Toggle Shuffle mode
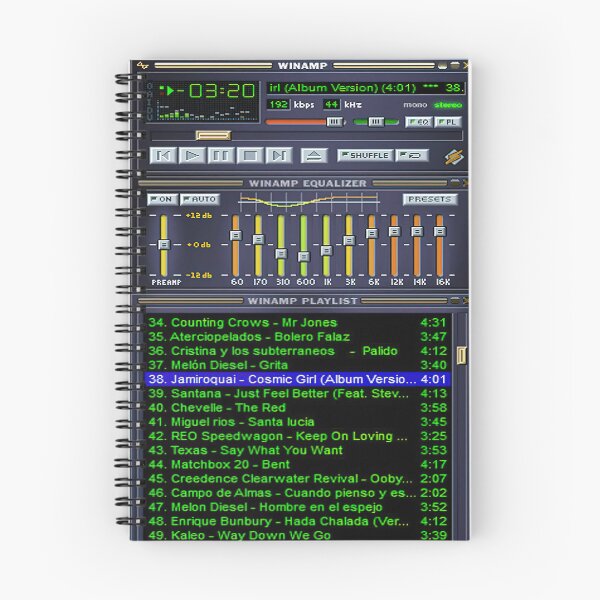Image resolution: width=600 pixels, height=600 pixels. point(365,155)
